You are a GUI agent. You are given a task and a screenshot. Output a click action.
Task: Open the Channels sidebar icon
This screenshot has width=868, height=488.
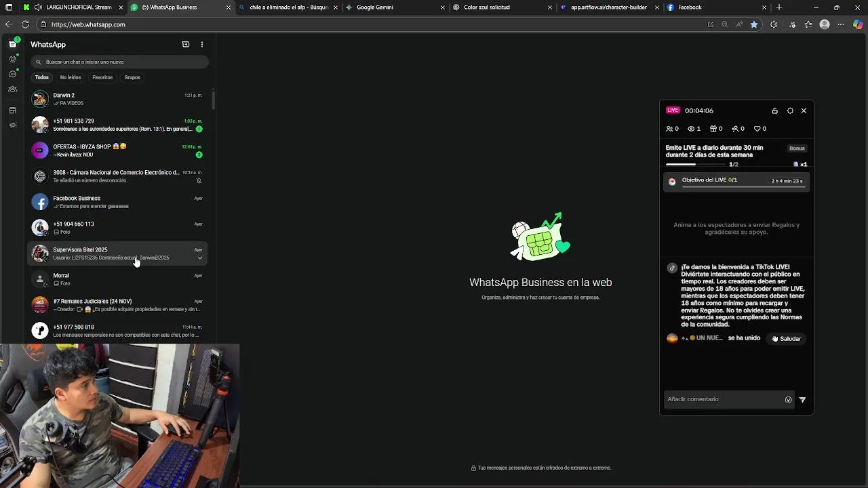[12, 74]
